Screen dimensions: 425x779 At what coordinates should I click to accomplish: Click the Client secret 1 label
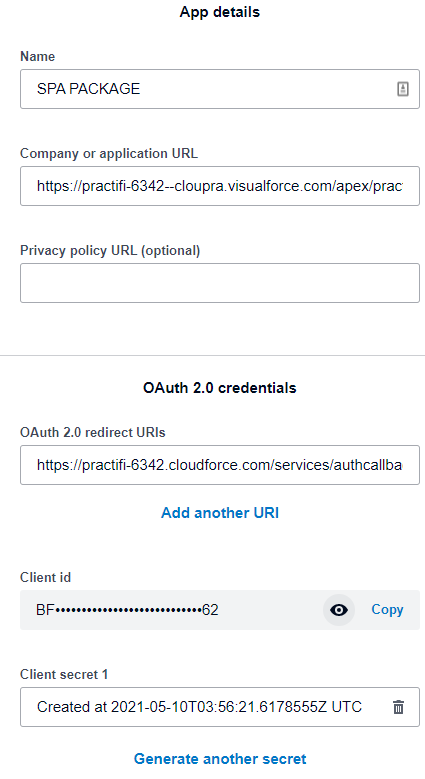point(64,674)
